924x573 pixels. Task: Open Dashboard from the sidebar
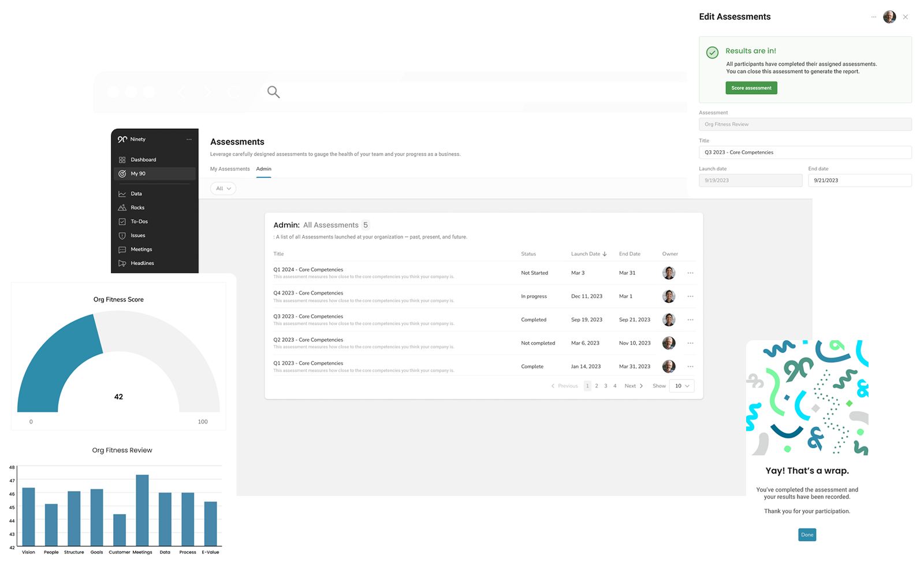(x=143, y=159)
